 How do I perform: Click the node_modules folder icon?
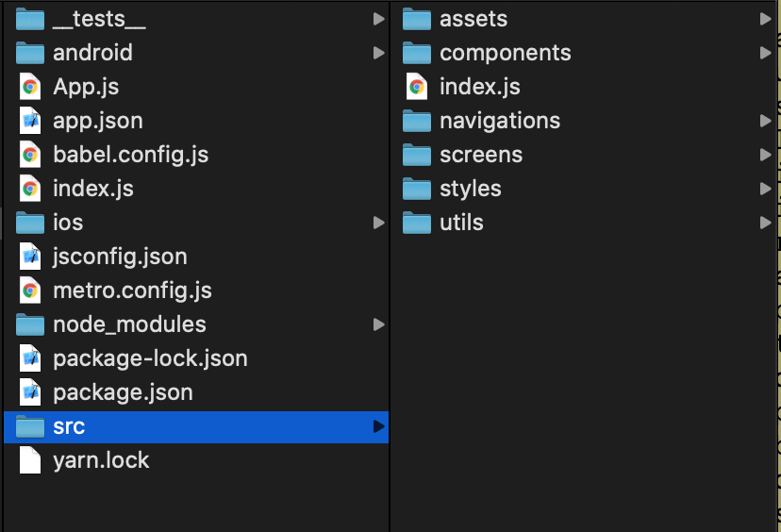click(30, 324)
